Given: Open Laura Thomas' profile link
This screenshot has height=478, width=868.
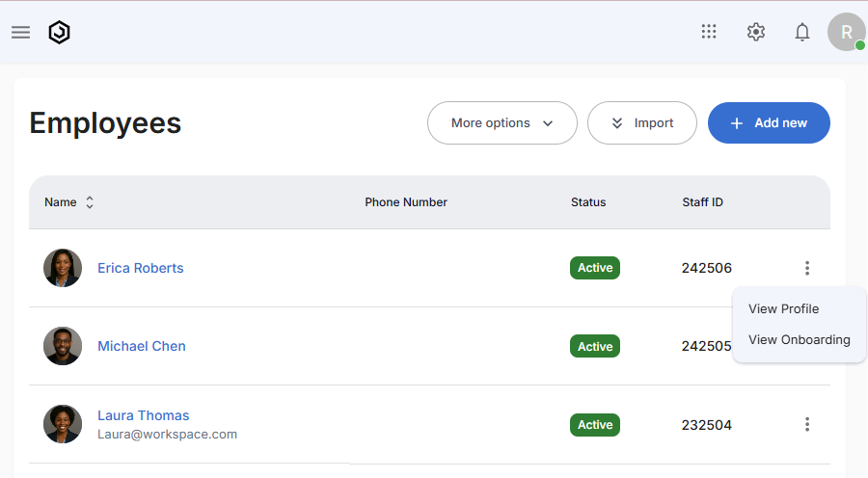Looking at the screenshot, I should pyautogui.click(x=143, y=415).
